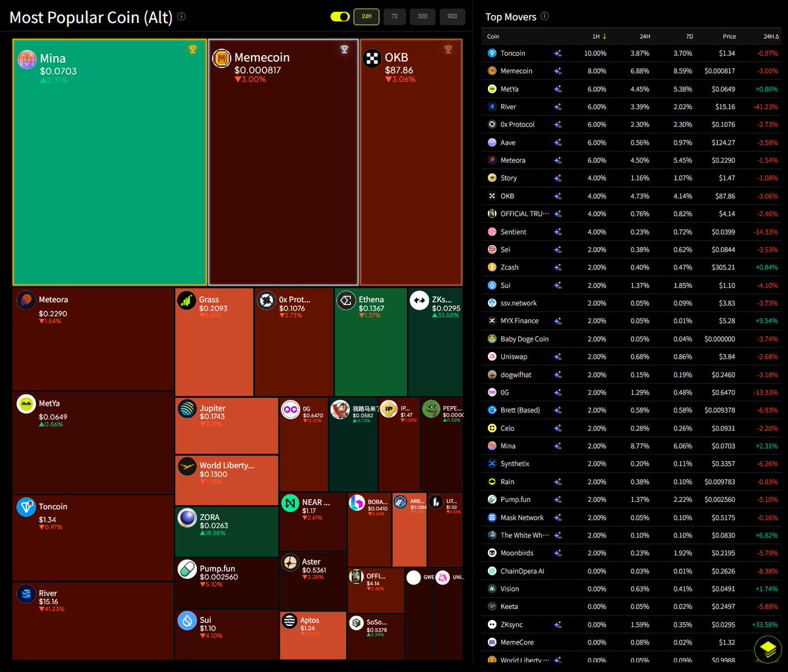Click Celo row in Top Movers
Viewport: 788px width, 672px height.
(633, 428)
